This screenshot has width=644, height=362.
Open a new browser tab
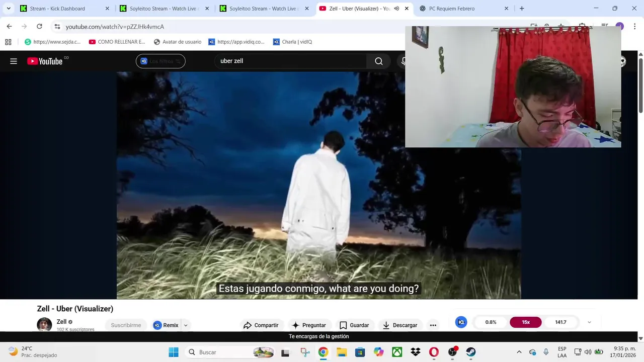(522, 9)
